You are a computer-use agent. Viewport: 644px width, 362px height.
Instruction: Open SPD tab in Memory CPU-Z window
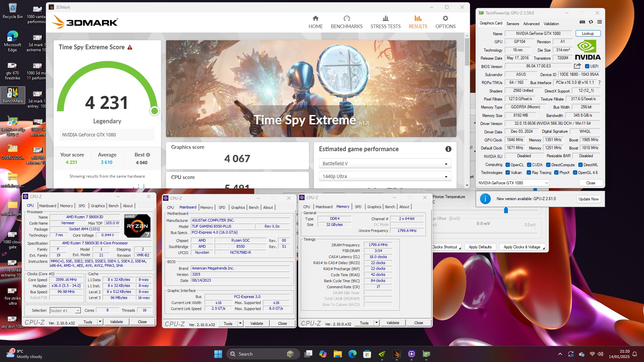(358, 207)
